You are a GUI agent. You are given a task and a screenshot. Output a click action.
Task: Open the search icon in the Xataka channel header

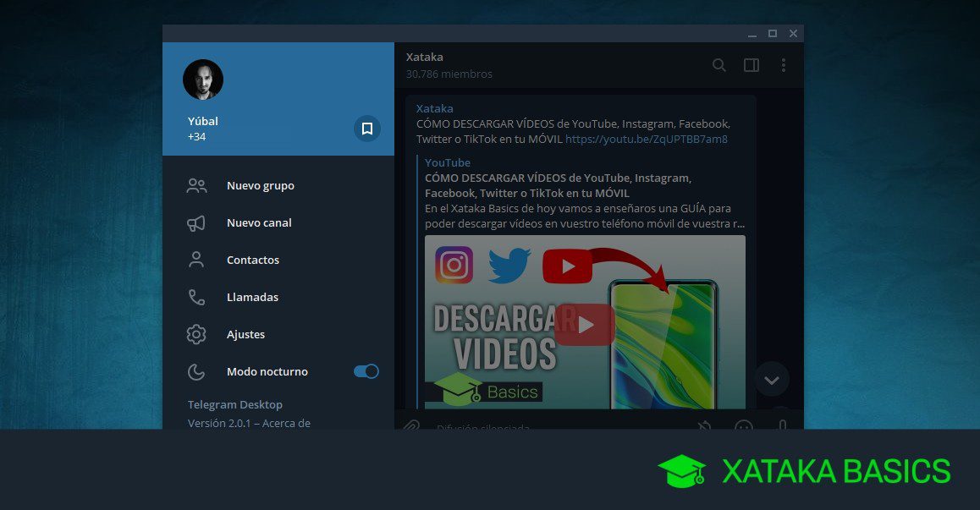coord(718,64)
